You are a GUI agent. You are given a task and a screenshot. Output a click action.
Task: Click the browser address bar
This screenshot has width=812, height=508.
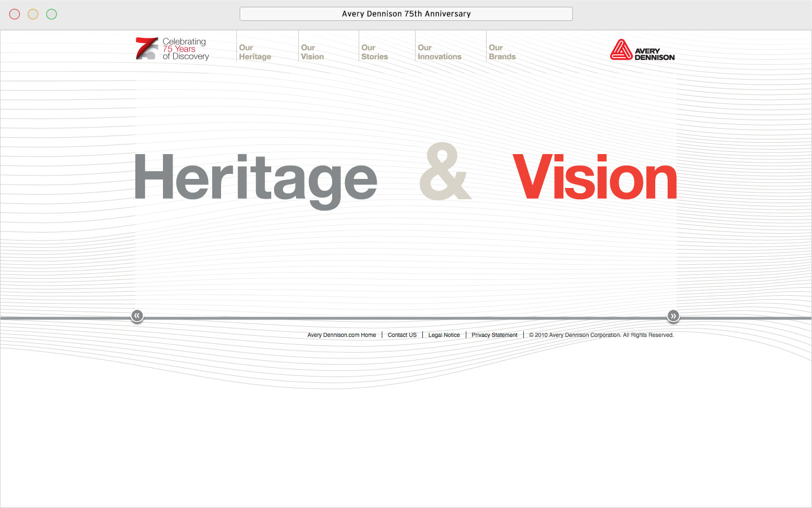point(406,14)
